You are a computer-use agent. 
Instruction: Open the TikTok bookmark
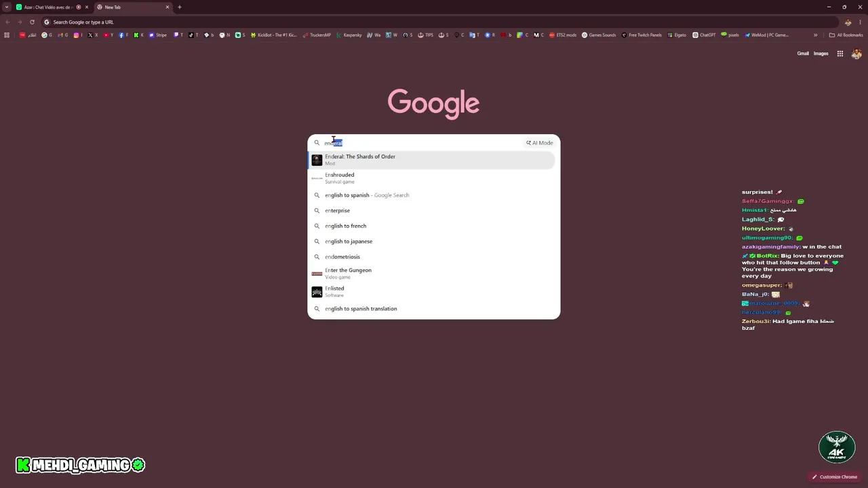click(193, 35)
